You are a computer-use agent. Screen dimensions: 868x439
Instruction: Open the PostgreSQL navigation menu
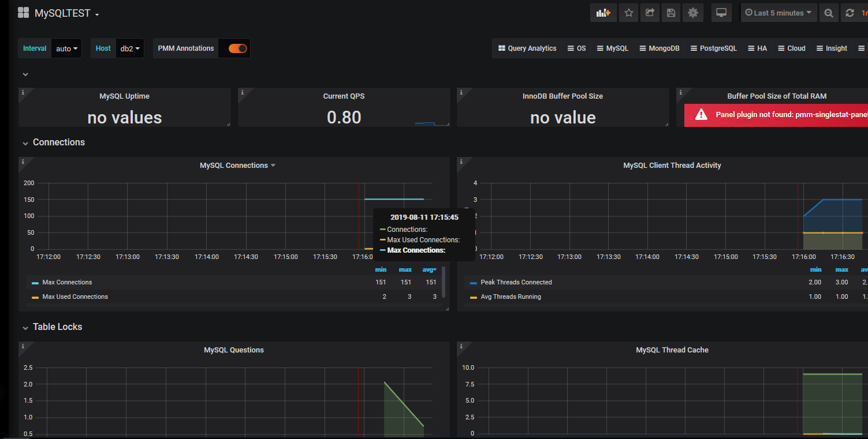713,48
